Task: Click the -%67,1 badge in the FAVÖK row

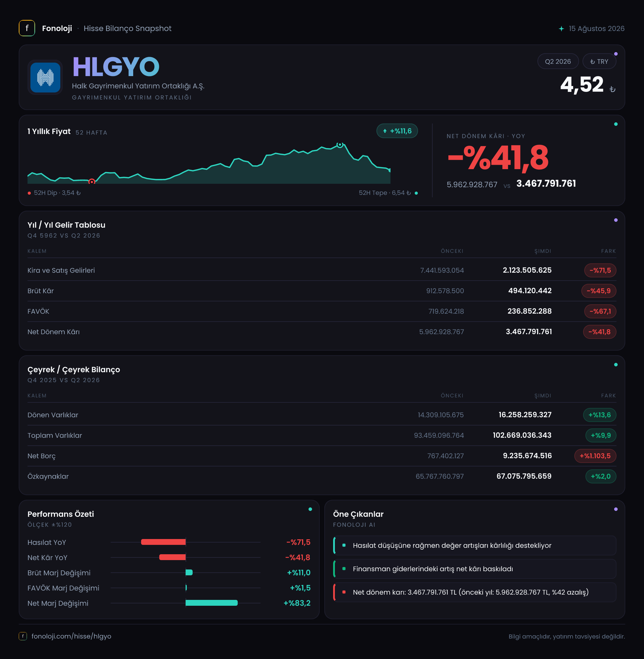Action: tap(600, 311)
